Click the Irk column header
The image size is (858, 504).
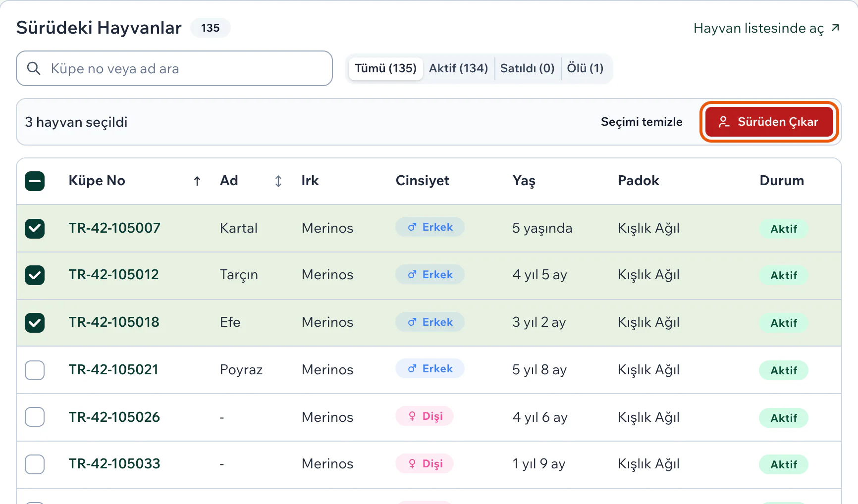coord(310,181)
